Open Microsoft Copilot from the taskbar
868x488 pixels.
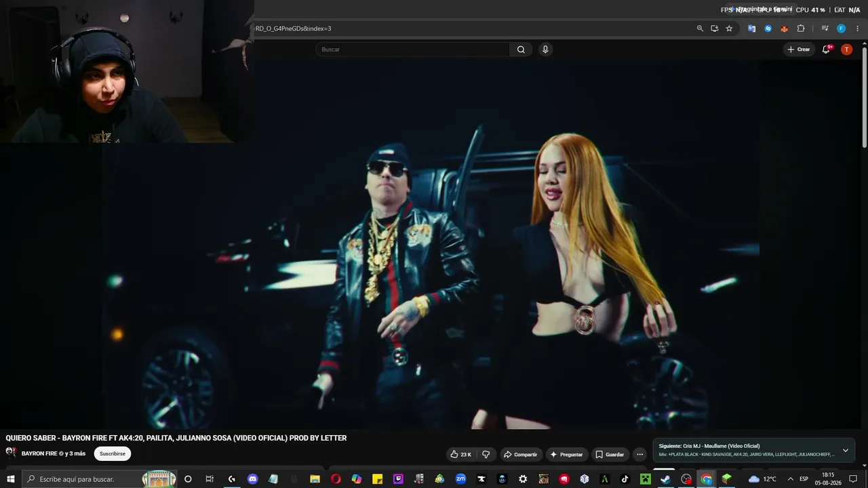tap(357, 479)
